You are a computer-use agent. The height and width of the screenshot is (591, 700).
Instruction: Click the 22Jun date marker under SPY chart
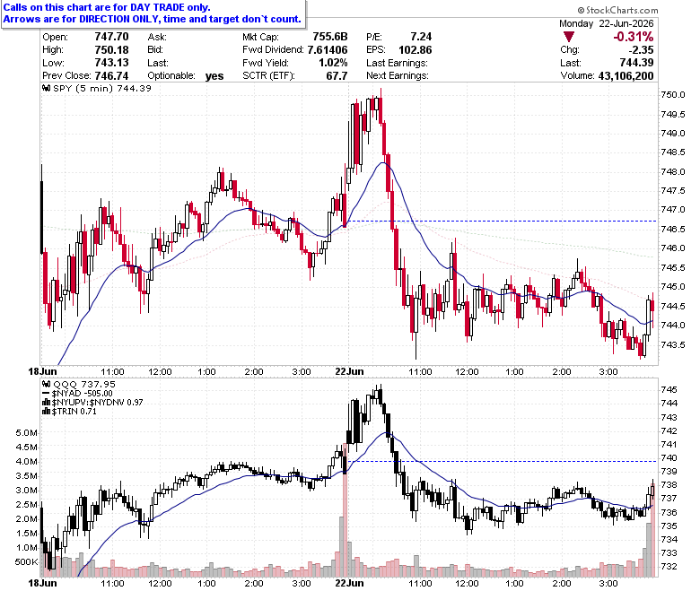point(349,371)
